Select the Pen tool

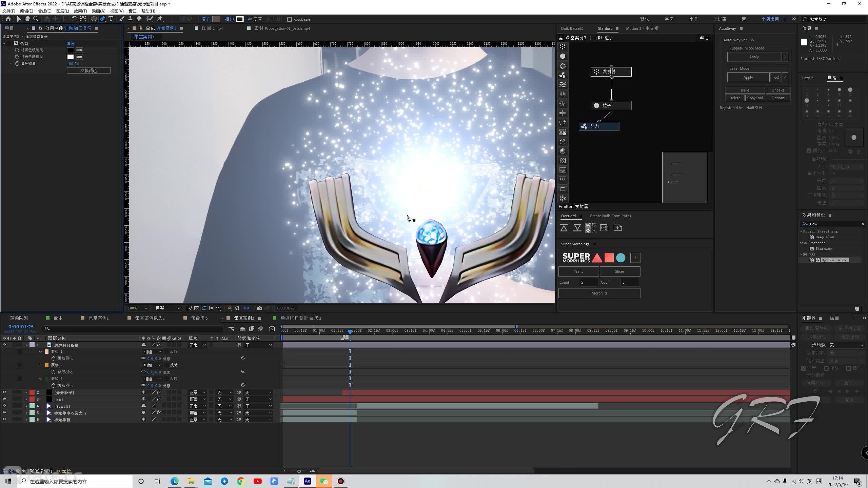102,19
